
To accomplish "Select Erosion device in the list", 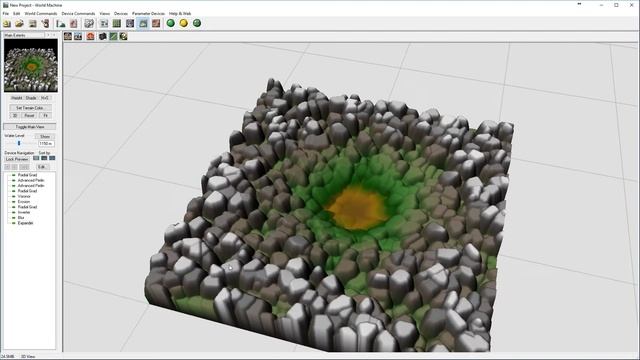I will click(24, 202).
